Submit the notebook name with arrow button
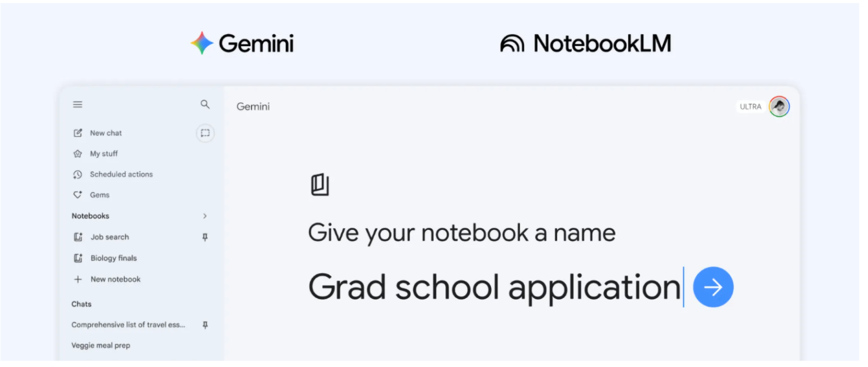This screenshot has width=868, height=367. pos(713,287)
